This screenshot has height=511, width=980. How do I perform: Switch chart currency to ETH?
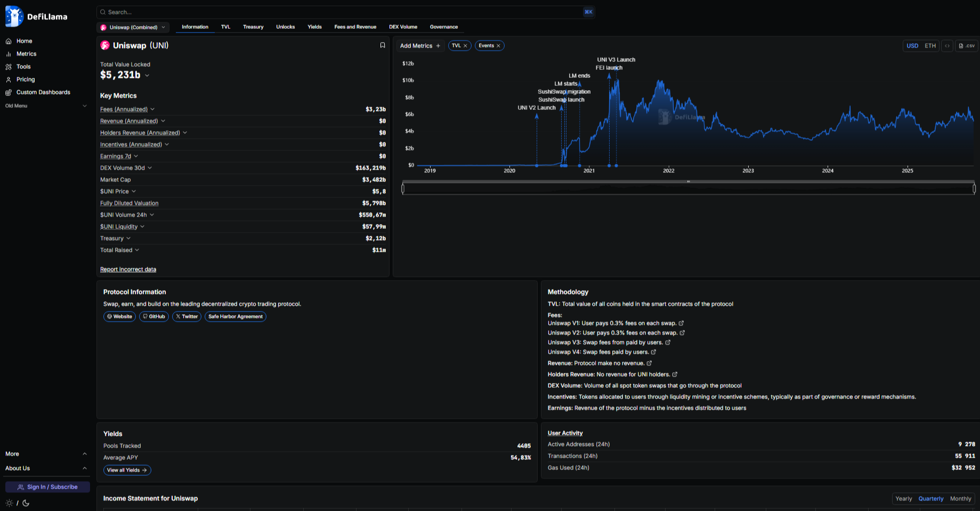tap(930, 46)
